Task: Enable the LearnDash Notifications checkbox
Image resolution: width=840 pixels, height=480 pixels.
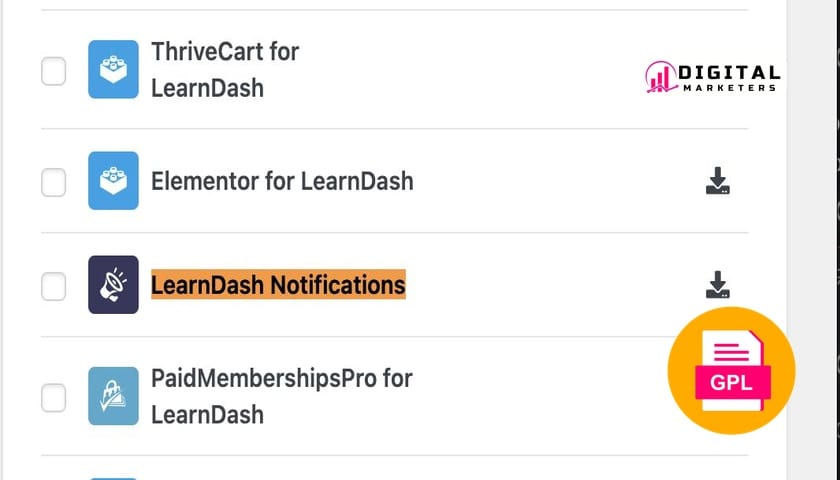Action: pyautogui.click(x=54, y=286)
